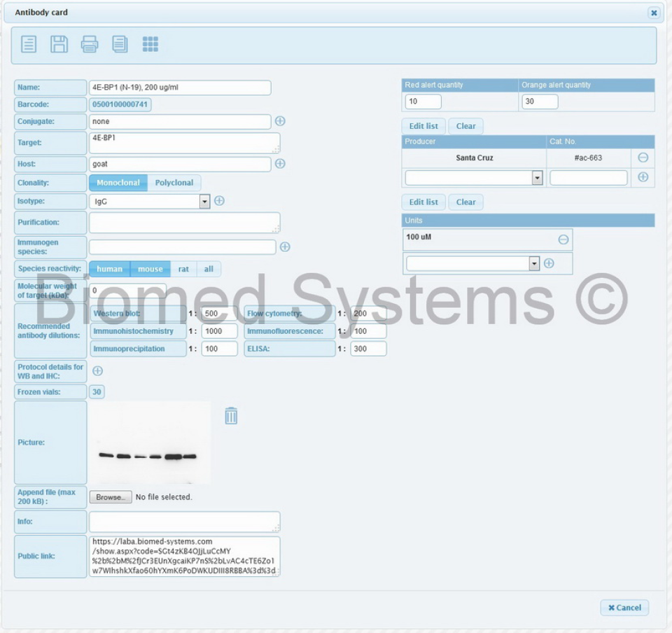Select Polyclonal clonality
Screen dimensions: 672x633
174,182
